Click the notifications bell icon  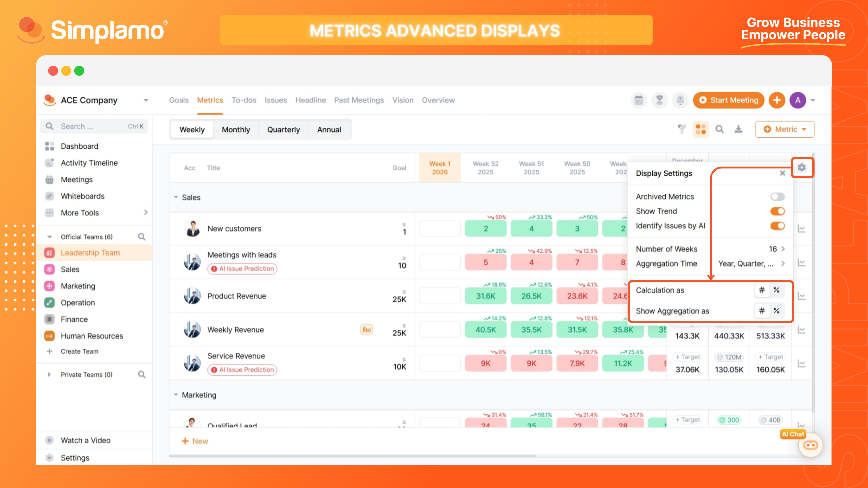680,100
